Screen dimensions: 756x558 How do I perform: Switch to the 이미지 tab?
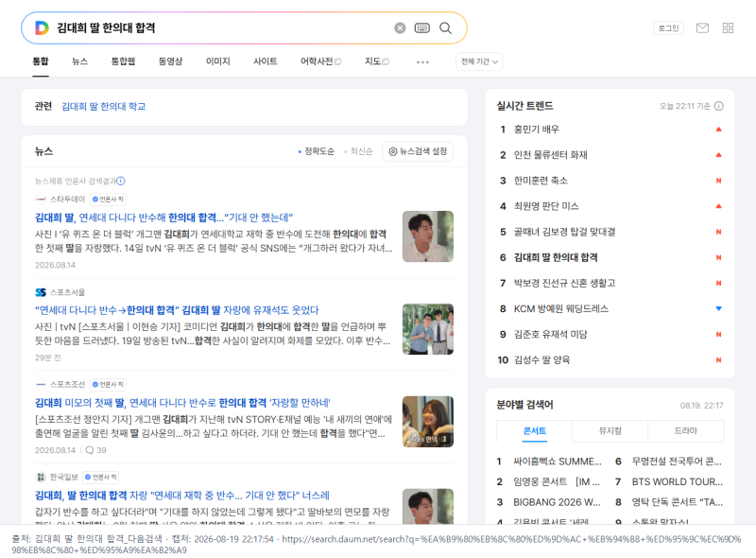pyautogui.click(x=218, y=61)
